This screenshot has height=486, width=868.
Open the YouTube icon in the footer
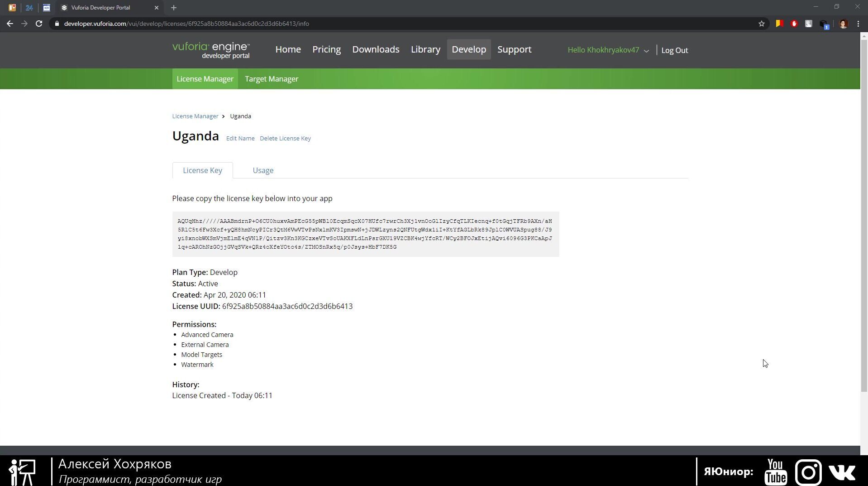776,472
